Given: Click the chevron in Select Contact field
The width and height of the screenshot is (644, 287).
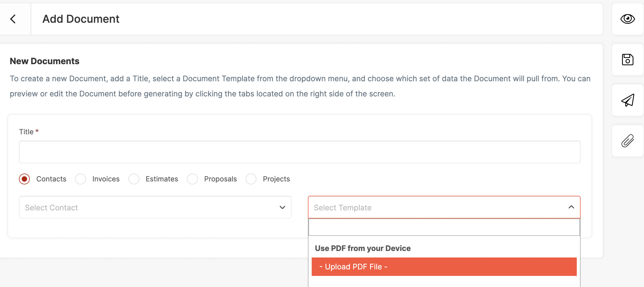Looking at the screenshot, I should pos(282,207).
